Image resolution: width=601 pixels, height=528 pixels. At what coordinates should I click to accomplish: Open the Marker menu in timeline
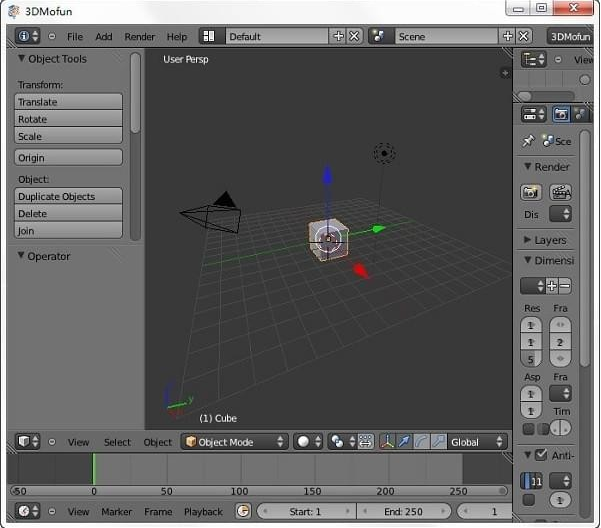click(117, 512)
